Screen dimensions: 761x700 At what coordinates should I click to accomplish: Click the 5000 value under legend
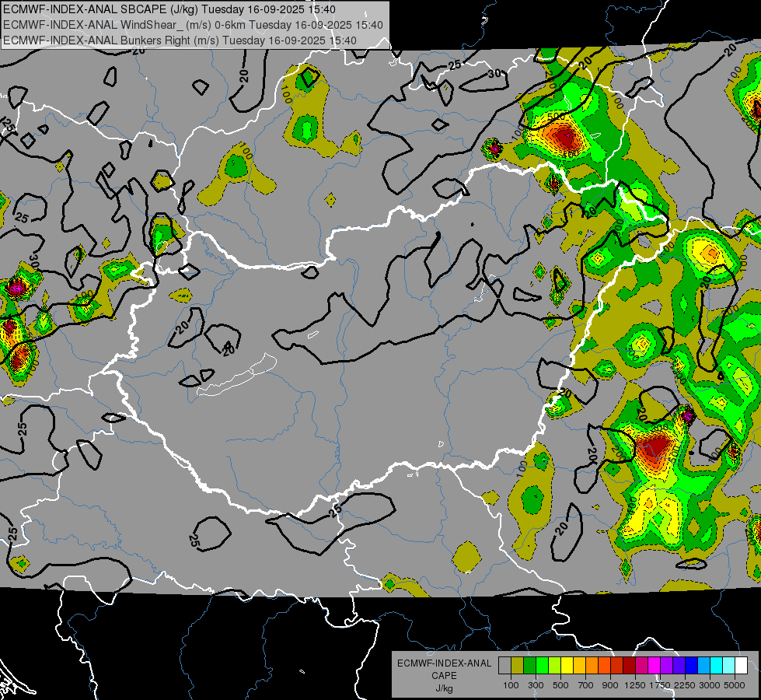735,685
